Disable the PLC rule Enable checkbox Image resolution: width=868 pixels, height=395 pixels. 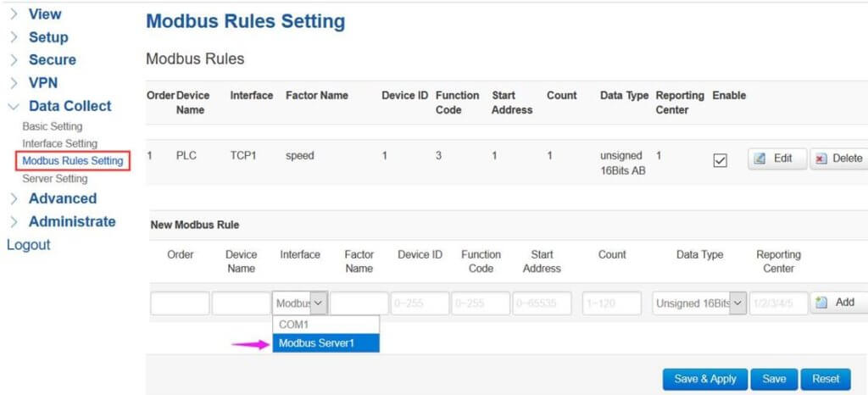pyautogui.click(x=720, y=160)
